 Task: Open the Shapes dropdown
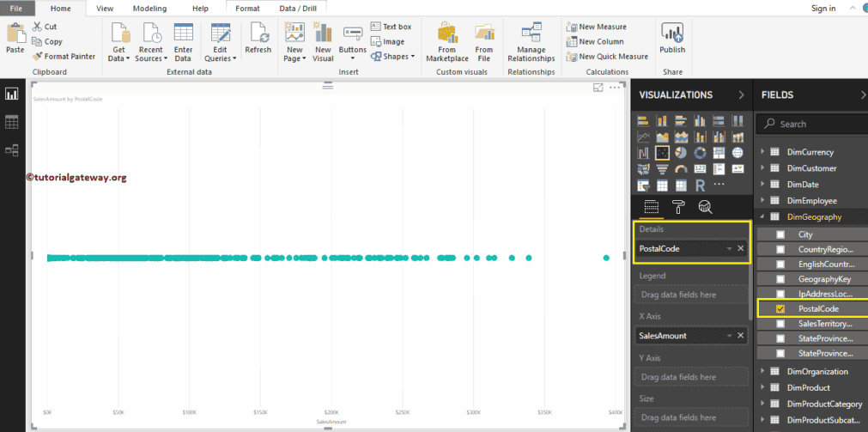[x=393, y=57]
